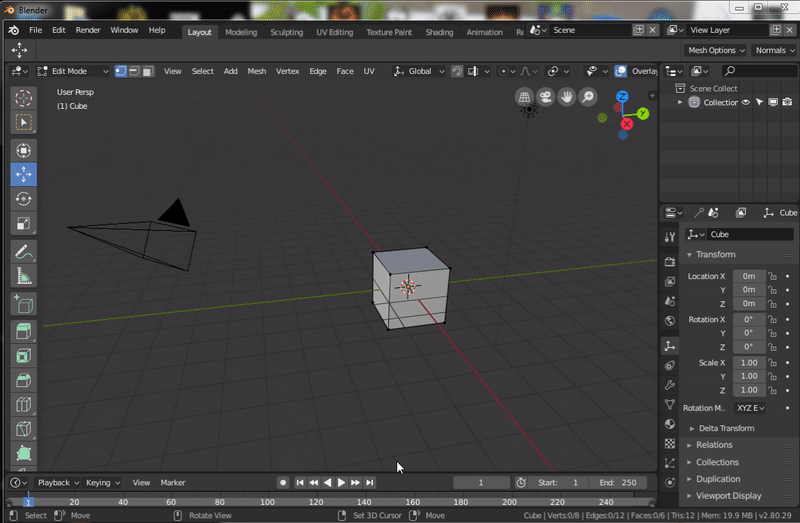Open the Mesh Options dropdown
800x523 pixels.
tap(715, 50)
